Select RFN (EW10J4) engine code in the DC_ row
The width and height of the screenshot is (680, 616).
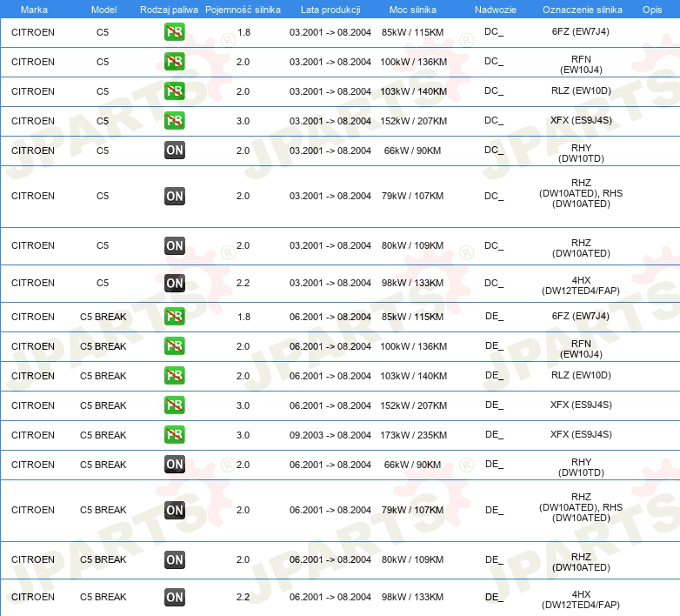coord(581,64)
